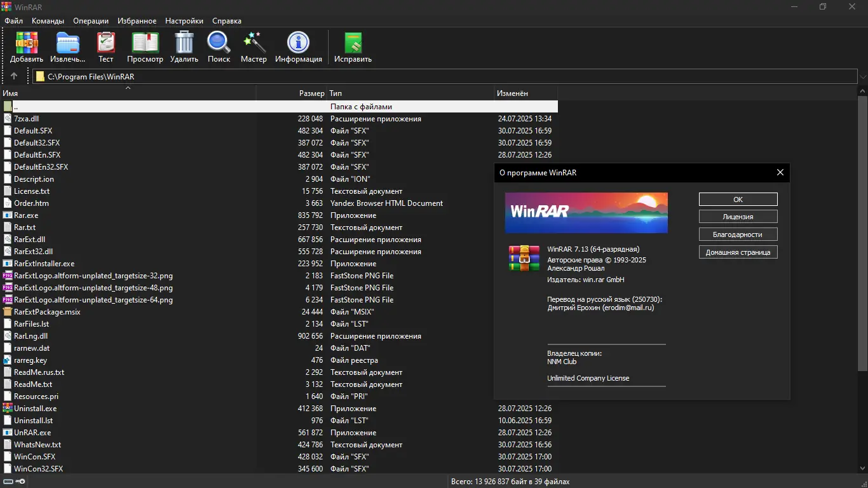Select the Rar.exe file icon
Screen dimensions: 868x488
click(8, 215)
